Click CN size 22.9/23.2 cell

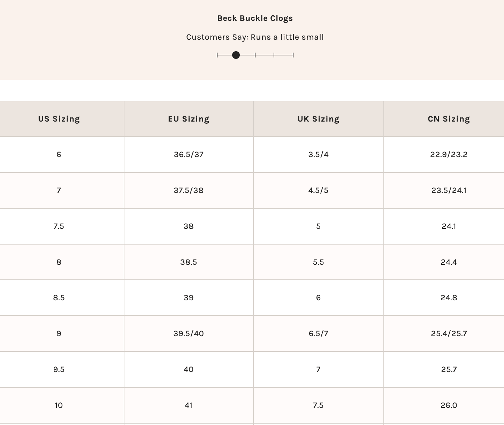click(449, 155)
